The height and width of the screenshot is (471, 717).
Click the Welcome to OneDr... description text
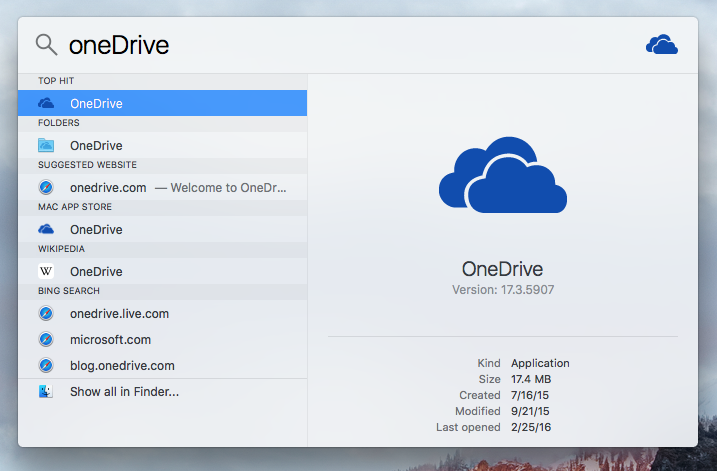coord(228,187)
